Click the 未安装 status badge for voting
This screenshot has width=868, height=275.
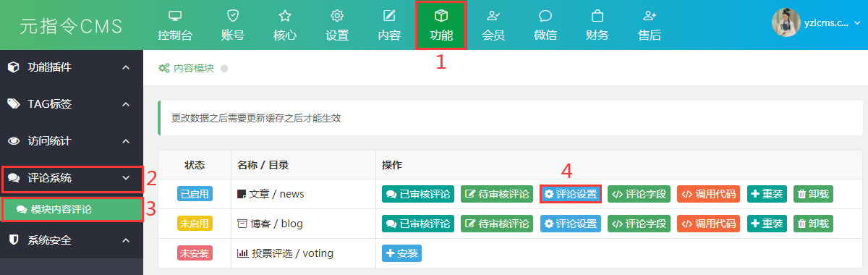pos(194,253)
